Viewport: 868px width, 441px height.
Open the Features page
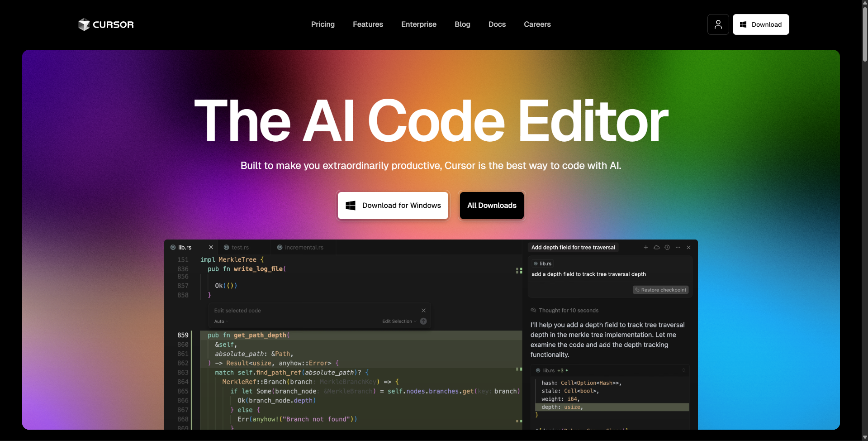tap(368, 24)
